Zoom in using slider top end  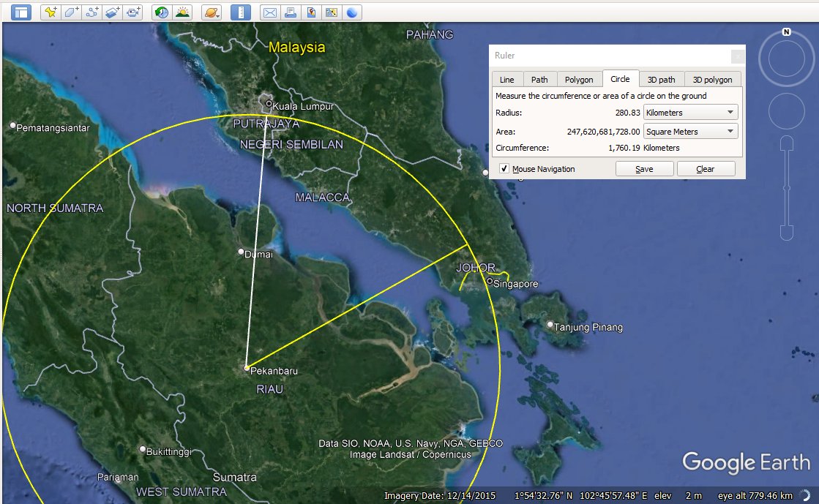click(787, 143)
